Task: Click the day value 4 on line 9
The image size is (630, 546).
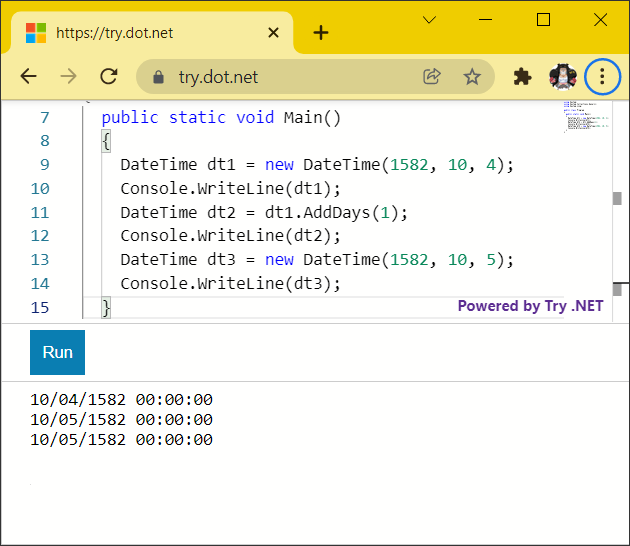Action: click(491, 165)
